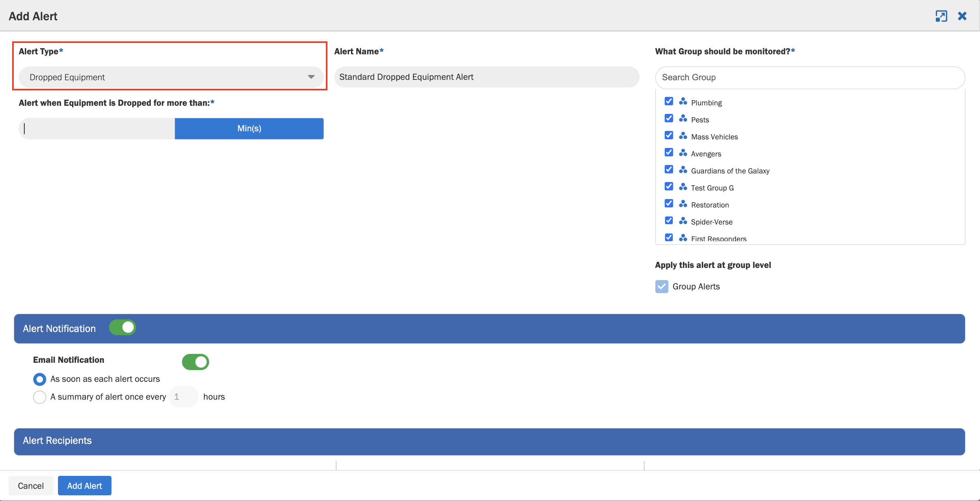Click the expand dialog icon
This screenshot has height=501, width=980.
tap(941, 16)
